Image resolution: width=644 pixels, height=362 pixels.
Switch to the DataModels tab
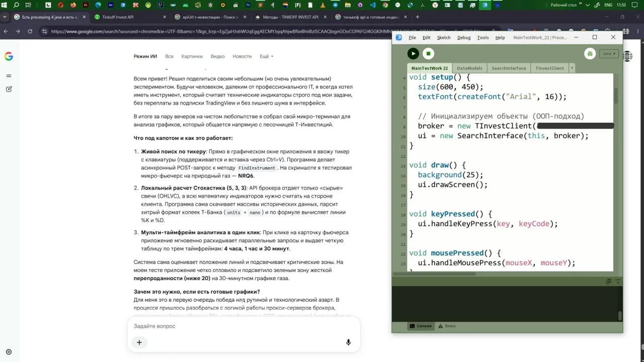pyautogui.click(x=469, y=68)
